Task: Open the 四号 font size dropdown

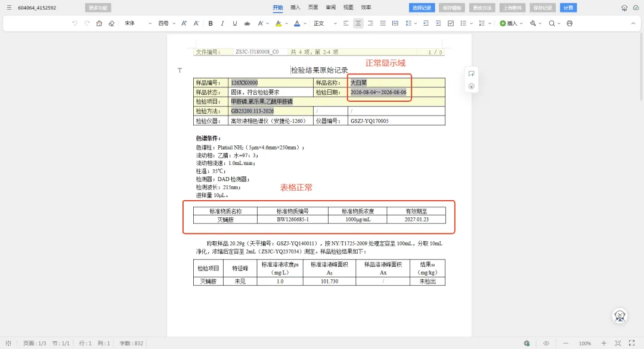Action: point(167,23)
